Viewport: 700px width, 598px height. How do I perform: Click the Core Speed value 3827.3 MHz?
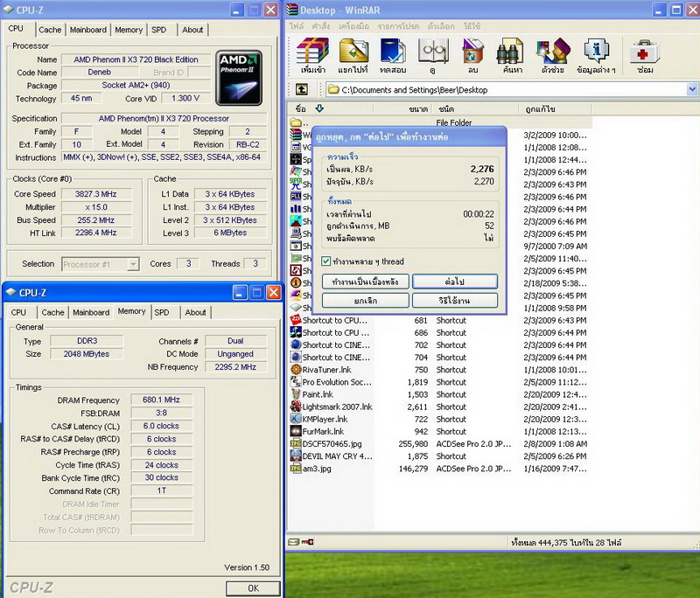96,194
